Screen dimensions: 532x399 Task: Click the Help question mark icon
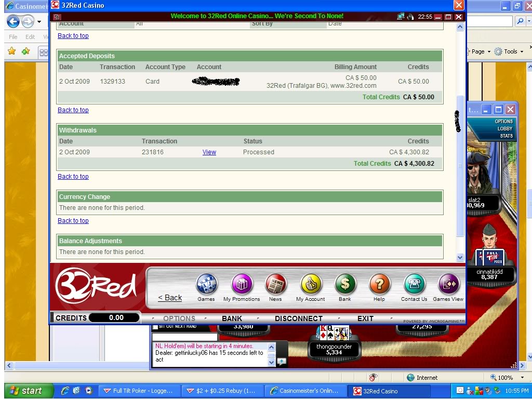(x=380, y=284)
